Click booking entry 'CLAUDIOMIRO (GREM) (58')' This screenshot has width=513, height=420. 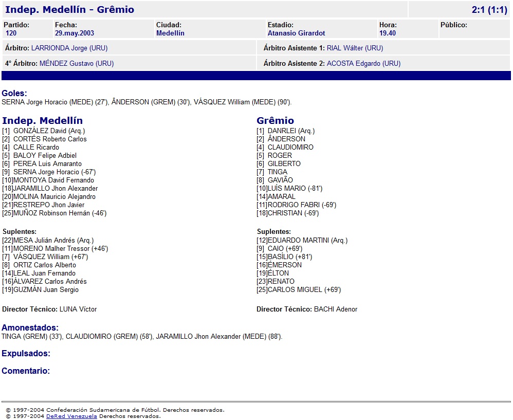[x=109, y=337]
